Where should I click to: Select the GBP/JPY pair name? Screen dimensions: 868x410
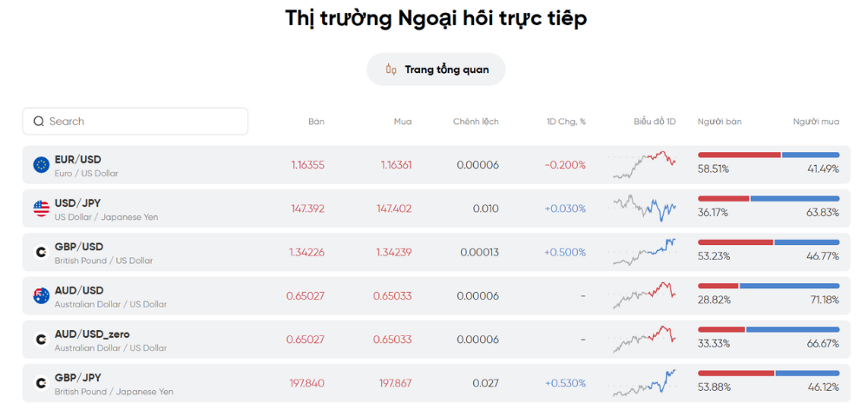[x=79, y=378]
